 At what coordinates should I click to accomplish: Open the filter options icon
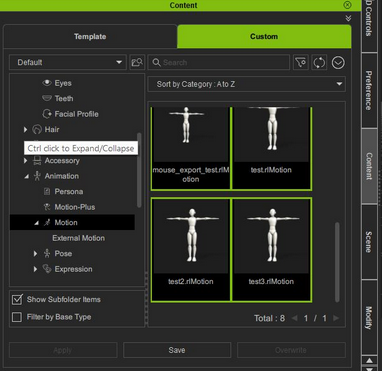(301, 62)
